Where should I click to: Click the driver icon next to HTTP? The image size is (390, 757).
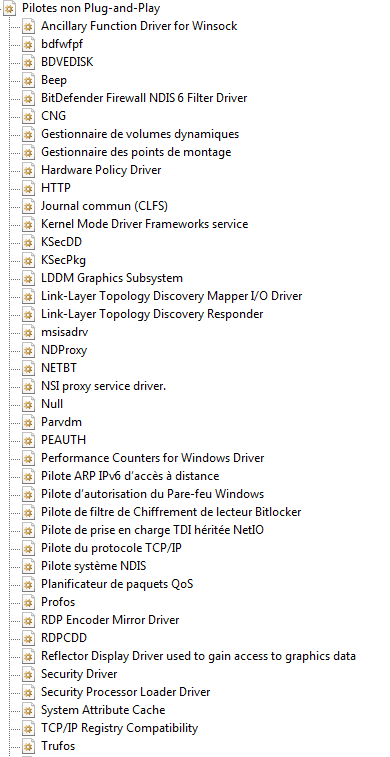28,188
